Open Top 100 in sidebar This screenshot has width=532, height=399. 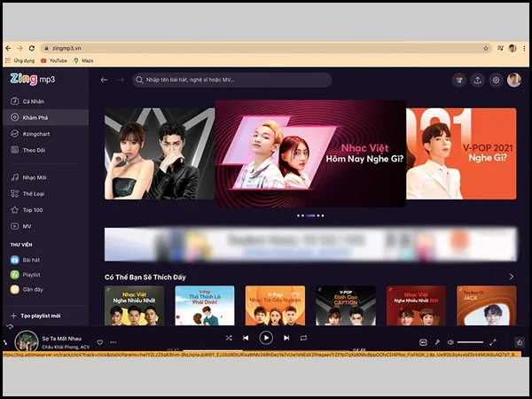[x=46, y=210]
